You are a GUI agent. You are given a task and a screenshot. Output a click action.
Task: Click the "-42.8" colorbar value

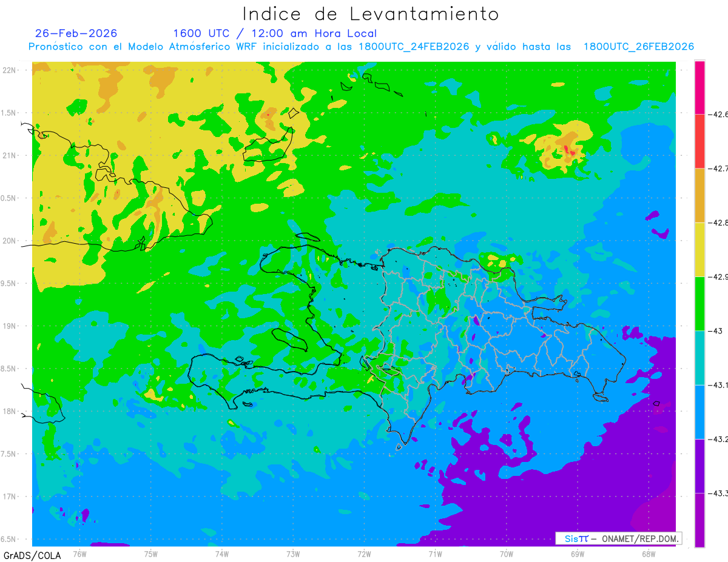tap(718, 222)
